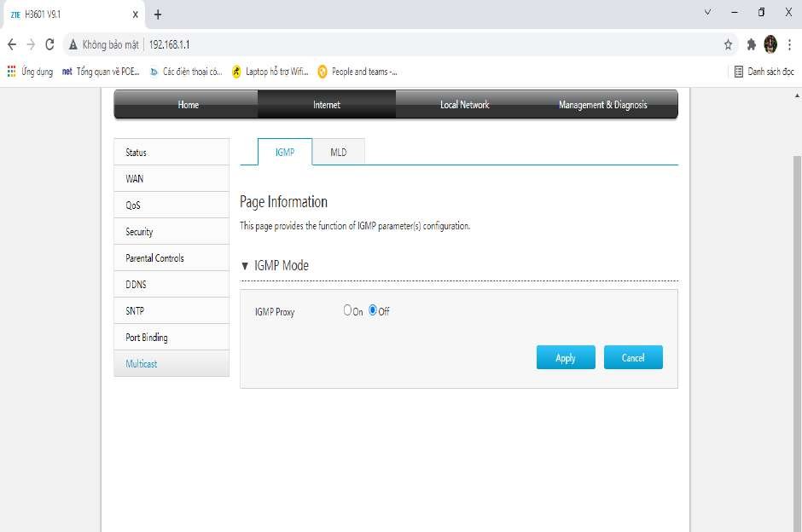802x532 pixels.
Task: Click the not-secure warning icon
Action: point(73,45)
